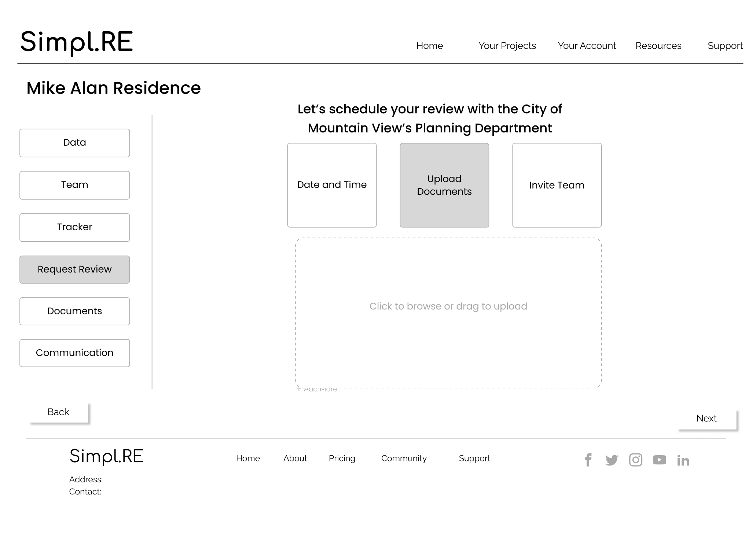Open the YouTube social icon
The width and height of the screenshot is (756, 537).
pos(660,460)
